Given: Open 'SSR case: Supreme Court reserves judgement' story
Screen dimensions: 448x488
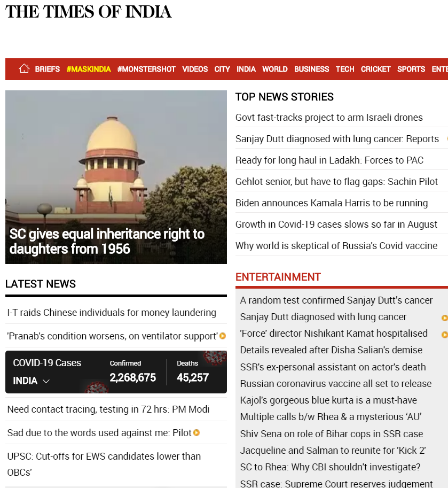Looking at the screenshot, I should coord(336,483).
